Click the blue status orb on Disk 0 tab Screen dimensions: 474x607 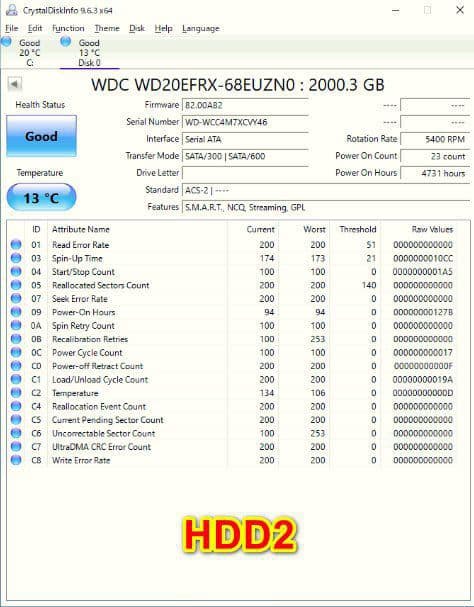(65, 41)
